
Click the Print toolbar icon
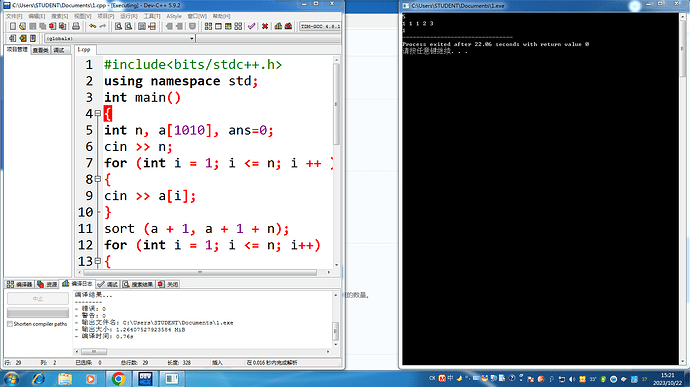point(76,26)
